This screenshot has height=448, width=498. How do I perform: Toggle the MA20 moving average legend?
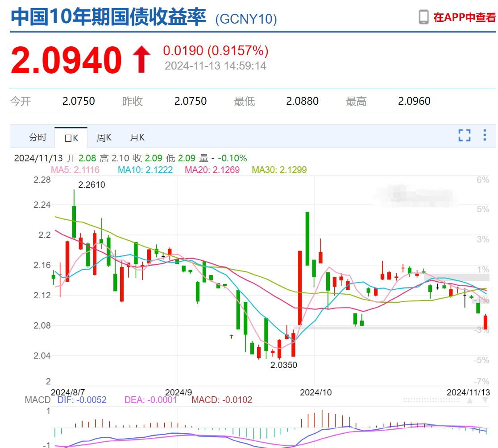tap(212, 170)
